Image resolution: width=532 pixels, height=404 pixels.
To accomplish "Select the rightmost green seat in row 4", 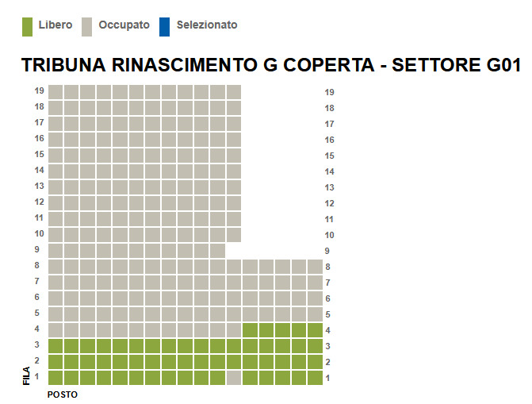I will coord(315,330).
